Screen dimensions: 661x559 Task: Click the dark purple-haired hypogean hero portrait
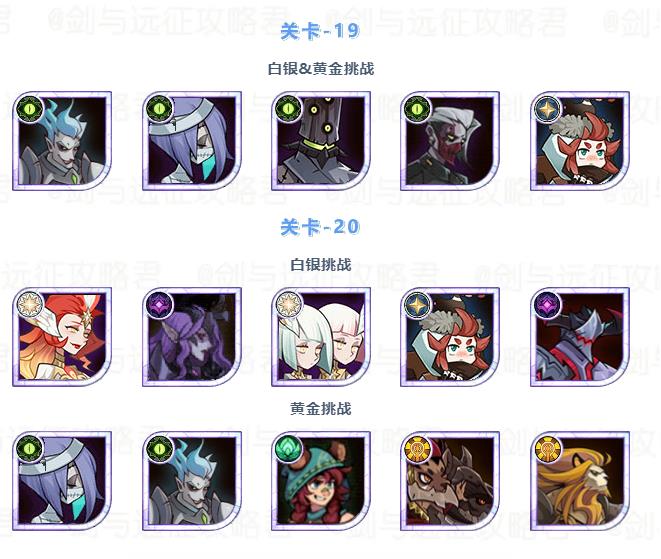(x=192, y=337)
